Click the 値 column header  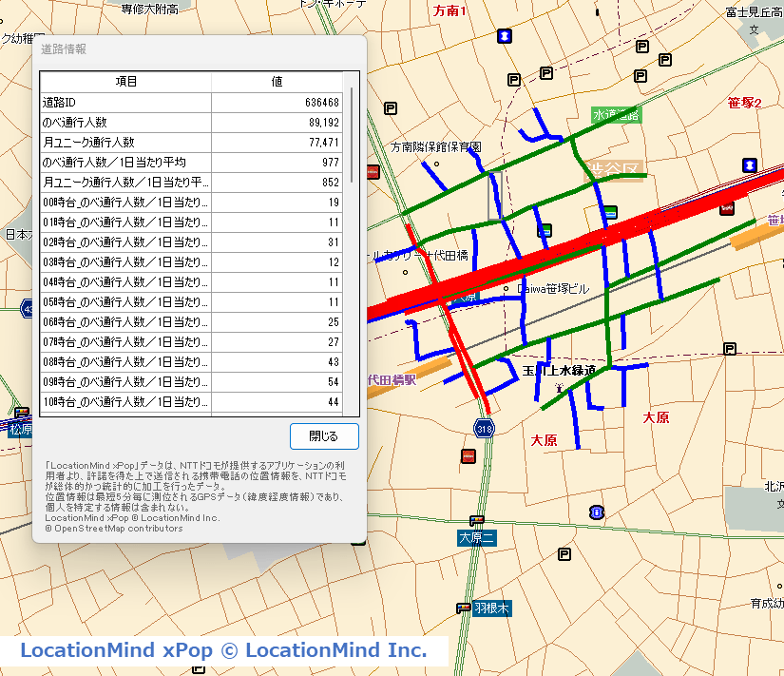pos(277,82)
